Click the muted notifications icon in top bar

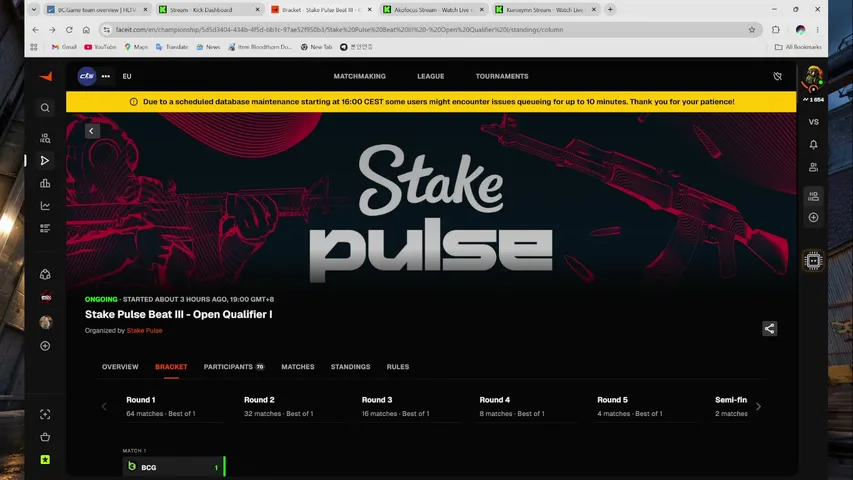(777, 76)
